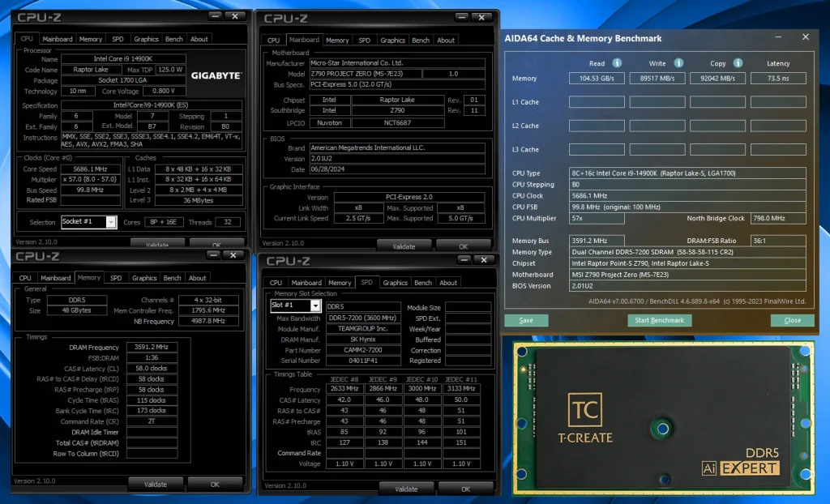Click the Copy info icon in AIDA64
This screenshot has width=830, height=504.
click(738, 63)
